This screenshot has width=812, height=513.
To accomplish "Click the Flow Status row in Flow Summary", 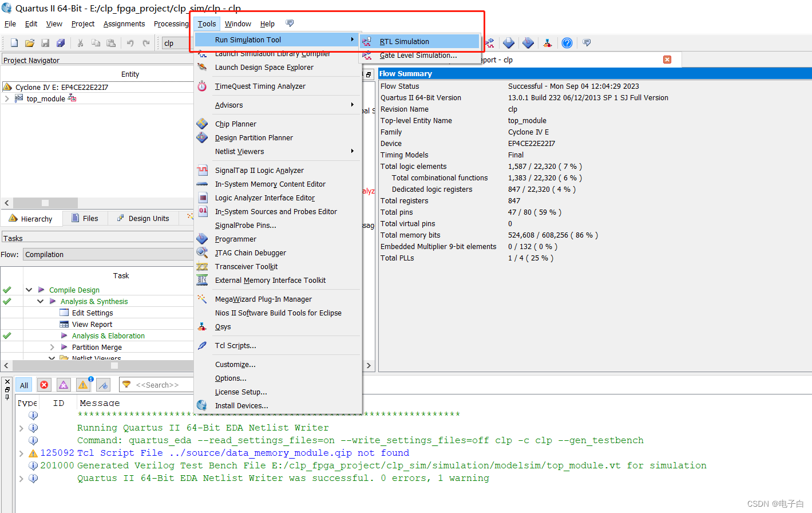I will coord(595,86).
